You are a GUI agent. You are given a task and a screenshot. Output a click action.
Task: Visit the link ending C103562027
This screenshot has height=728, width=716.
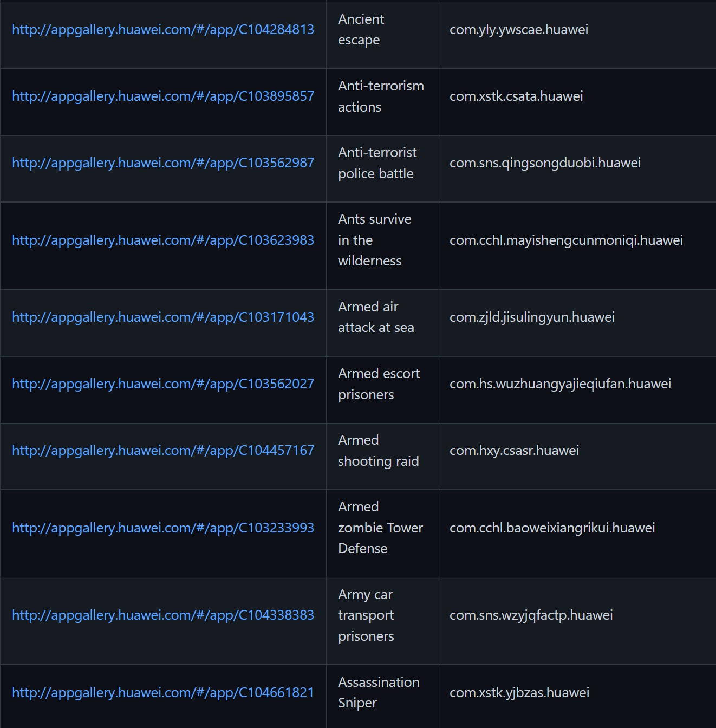coord(163,384)
